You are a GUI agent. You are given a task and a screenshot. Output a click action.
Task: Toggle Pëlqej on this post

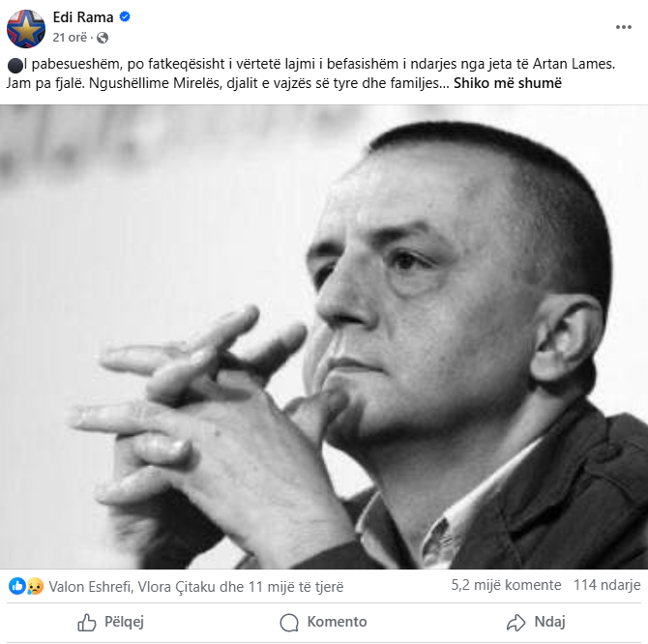[x=110, y=622]
